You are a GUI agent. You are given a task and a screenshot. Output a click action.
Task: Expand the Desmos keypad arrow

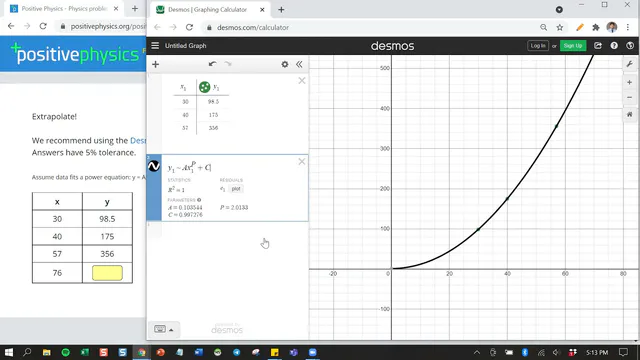tap(171, 330)
